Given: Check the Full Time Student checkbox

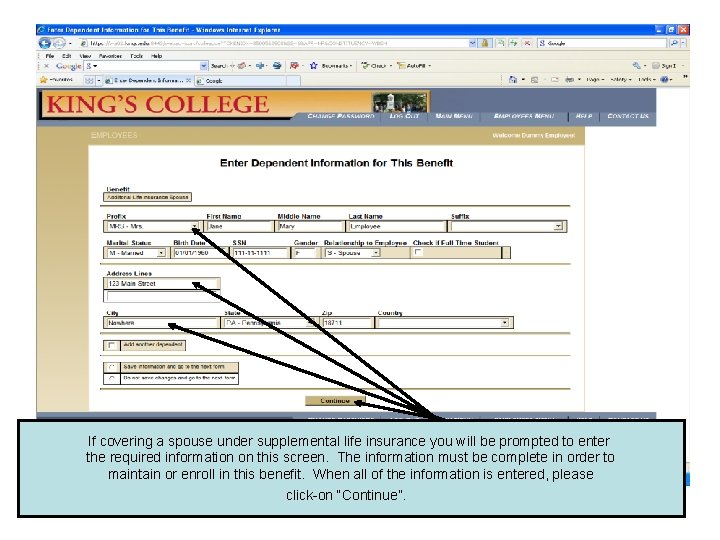Looking at the screenshot, I should [x=418, y=252].
